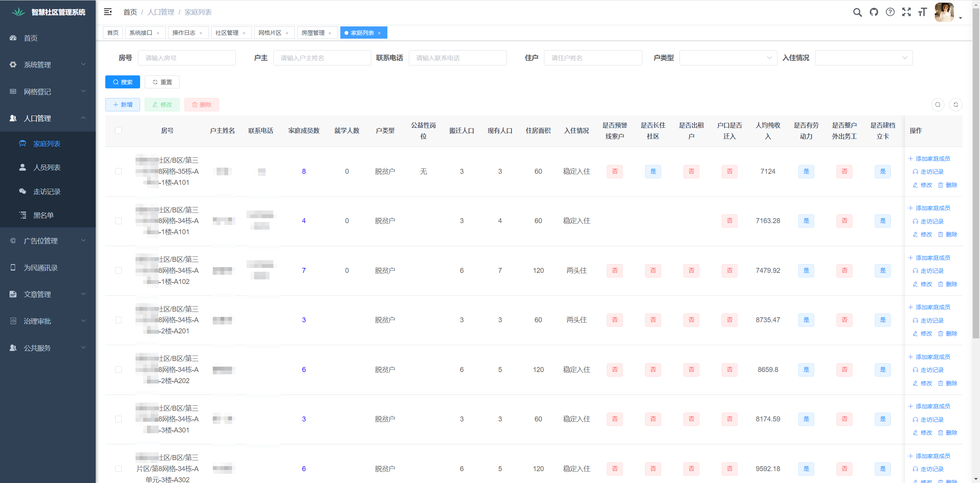This screenshot has width=980, height=483.
Task: Open family members count 8 link
Action: [304, 171]
